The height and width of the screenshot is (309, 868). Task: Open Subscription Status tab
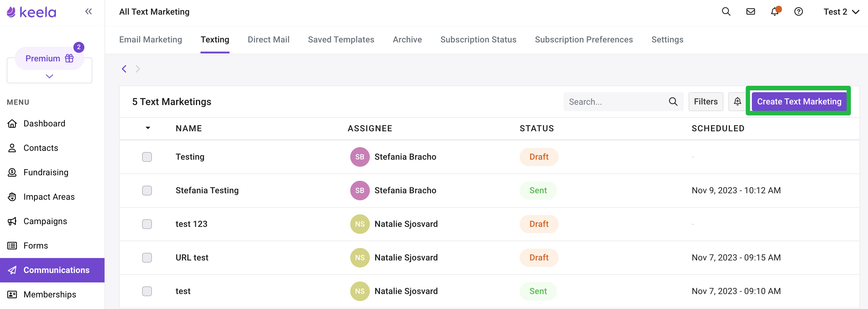coord(478,40)
